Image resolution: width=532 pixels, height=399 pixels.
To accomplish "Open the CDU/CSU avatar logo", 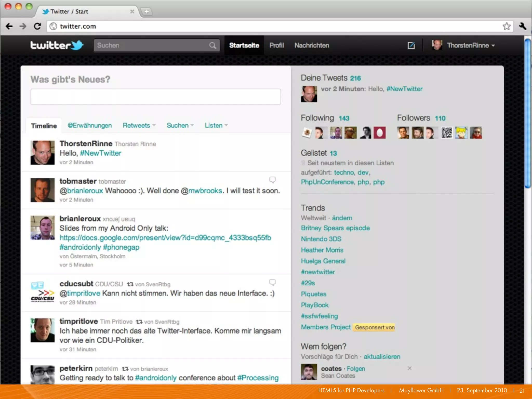I will click(43, 292).
